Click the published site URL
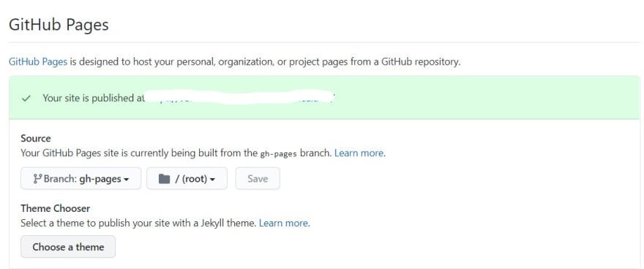644x269 pixels. 240,98
